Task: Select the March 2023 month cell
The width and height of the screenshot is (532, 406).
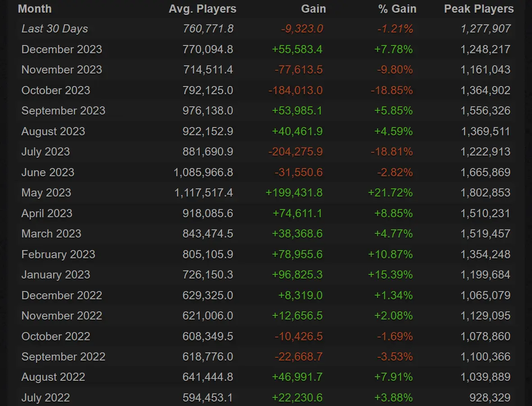Action: click(51, 234)
